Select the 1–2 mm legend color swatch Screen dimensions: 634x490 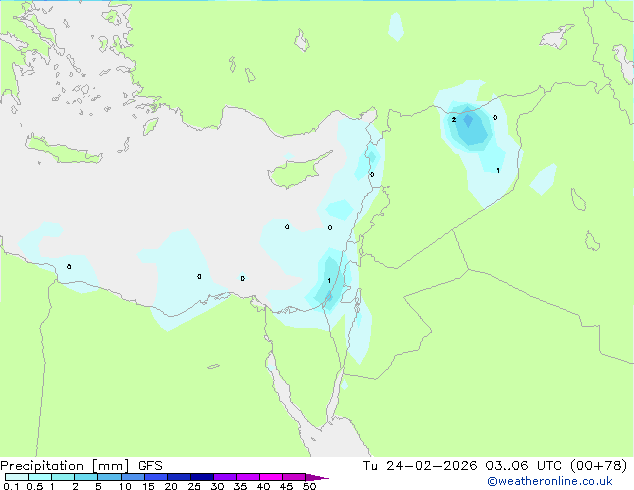(63, 477)
